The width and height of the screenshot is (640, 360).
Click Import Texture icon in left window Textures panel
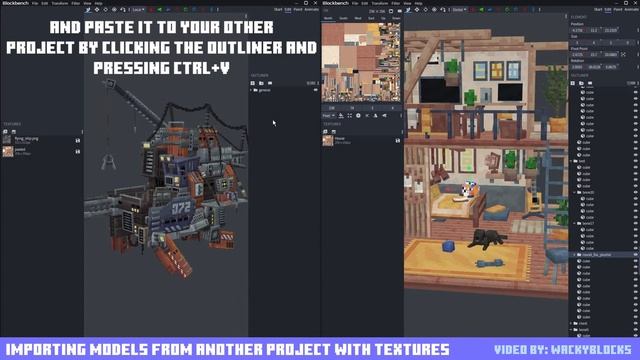point(5,131)
